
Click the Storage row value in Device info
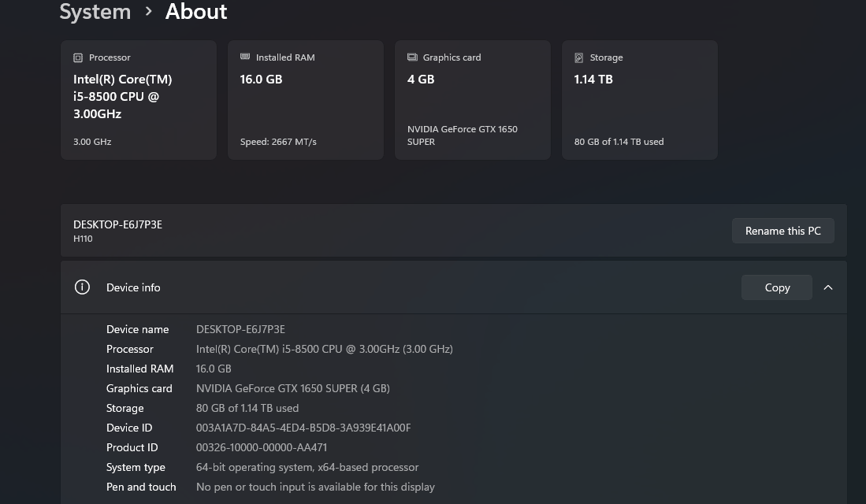247,409
